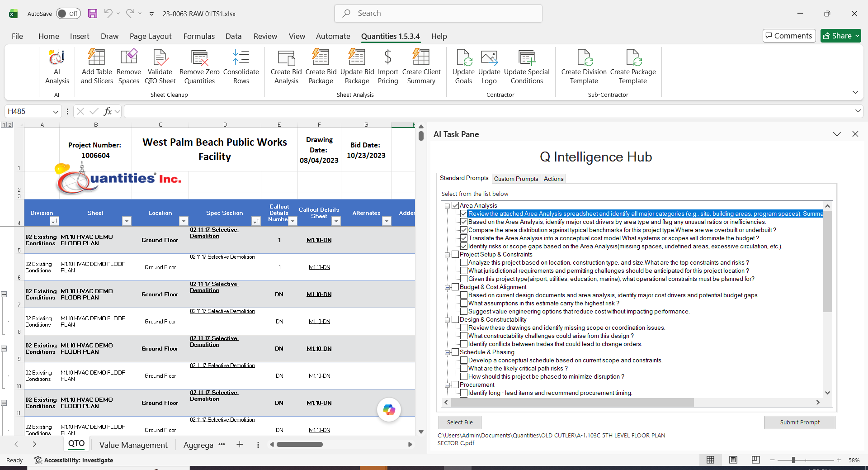
Task: Open Import Pricing tool
Action: 388,67
